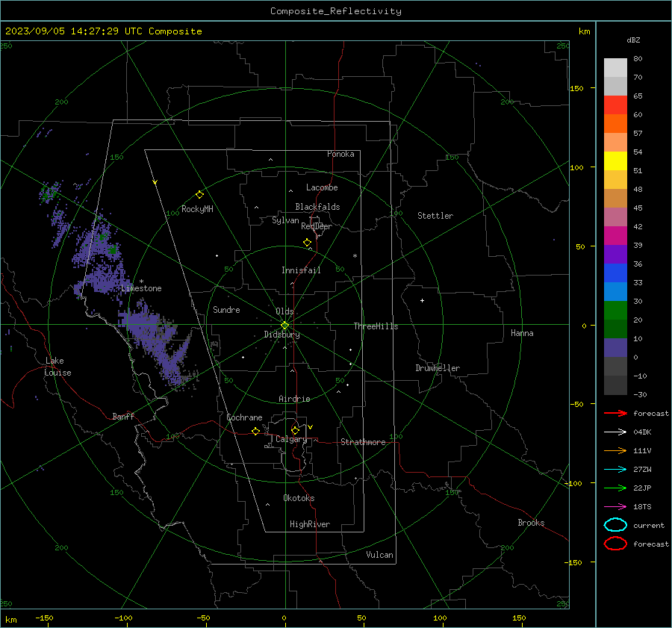The height and width of the screenshot is (628, 672).
Task: Click the white 04DK arrow icon
Action: coord(615,432)
